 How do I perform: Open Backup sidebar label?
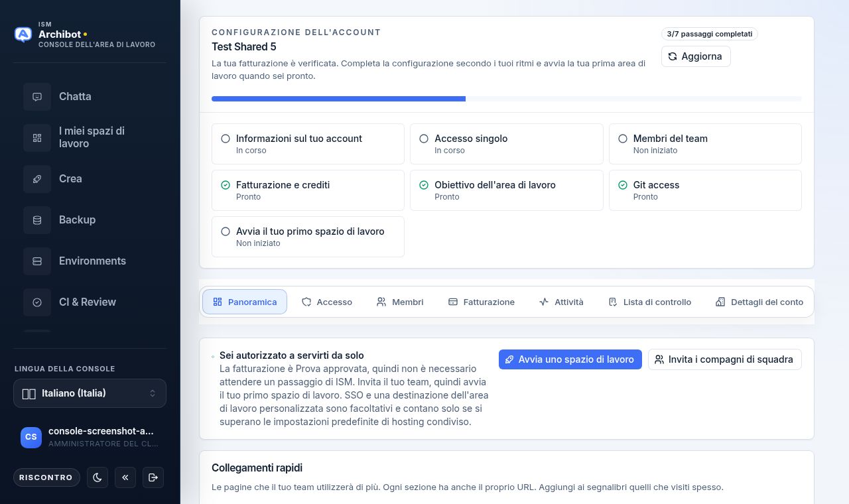click(x=77, y=220)
